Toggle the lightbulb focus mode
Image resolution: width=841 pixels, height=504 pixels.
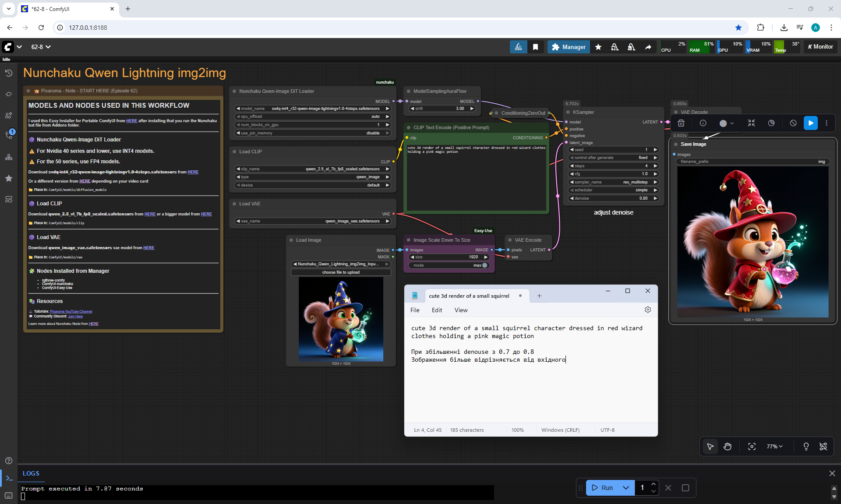806,446
